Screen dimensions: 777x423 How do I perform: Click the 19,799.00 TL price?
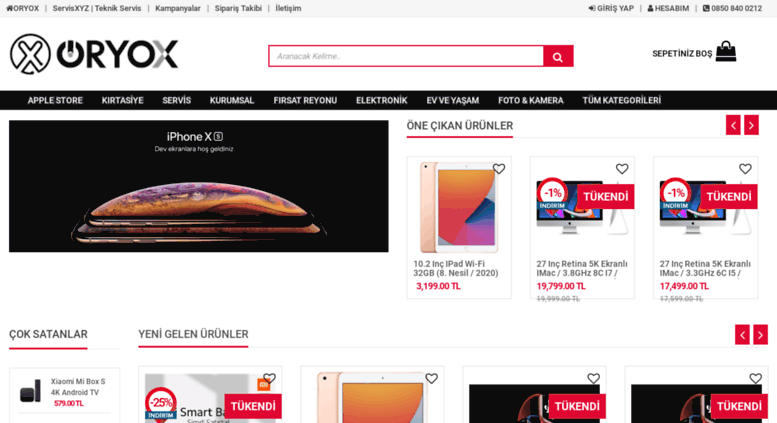tap(561, 286)
